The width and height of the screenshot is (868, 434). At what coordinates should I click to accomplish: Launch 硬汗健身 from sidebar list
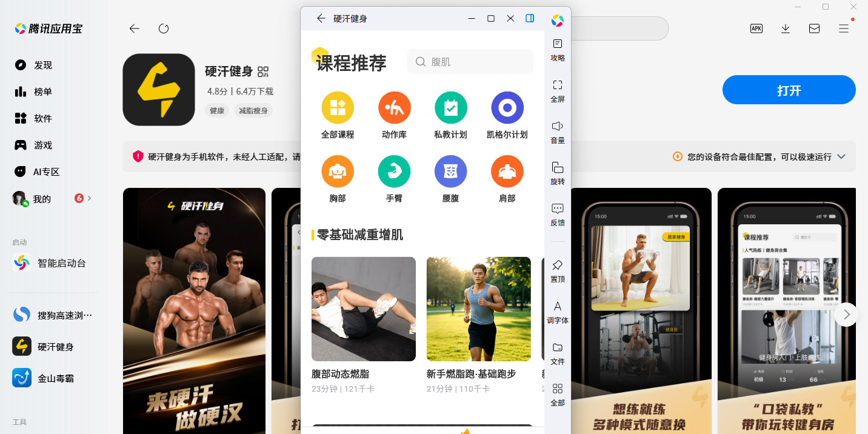pos(44,347)
